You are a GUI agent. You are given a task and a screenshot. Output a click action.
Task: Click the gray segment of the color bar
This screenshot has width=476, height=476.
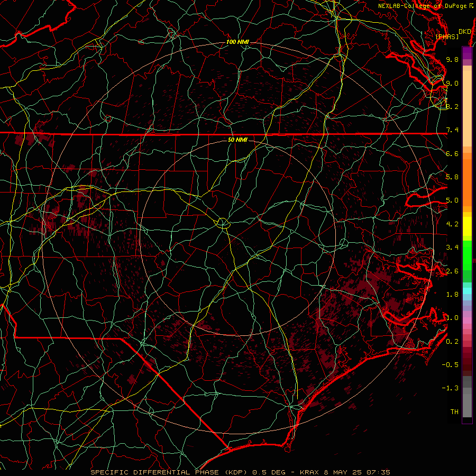(x=467, y=397)
